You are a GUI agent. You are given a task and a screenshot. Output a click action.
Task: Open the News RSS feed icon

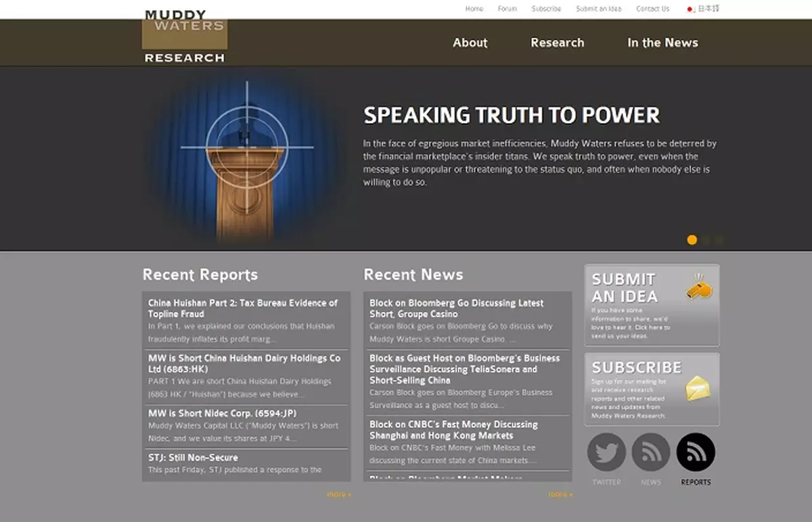pyautogui.click(x=650, y=452)
